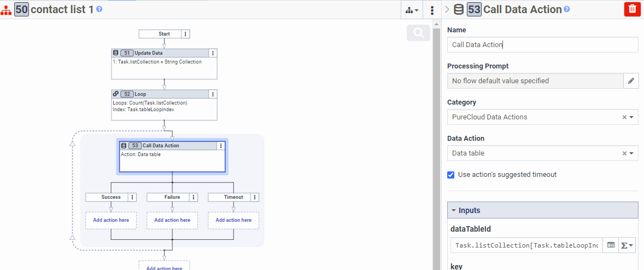644x270 pixels.
Task: Collapse the Inputs section
Action: coord(454,210)
